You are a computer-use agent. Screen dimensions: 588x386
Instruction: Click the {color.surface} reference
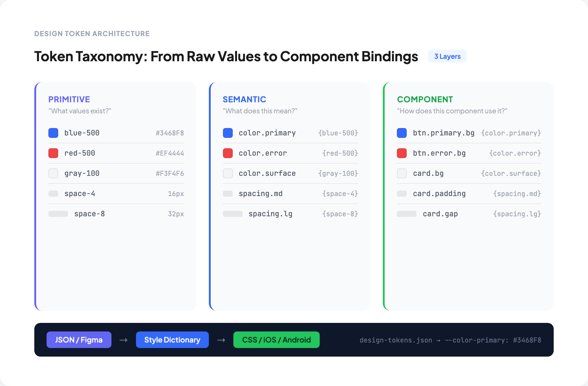pos(511,173)
